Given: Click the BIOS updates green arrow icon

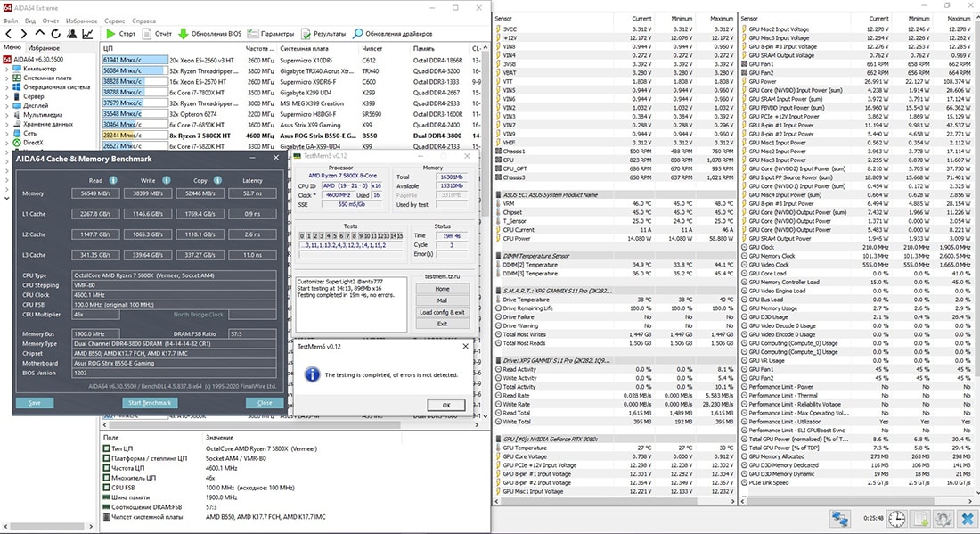Looking at the screenshot, I should pyautogui.click(x=183, y=34).
